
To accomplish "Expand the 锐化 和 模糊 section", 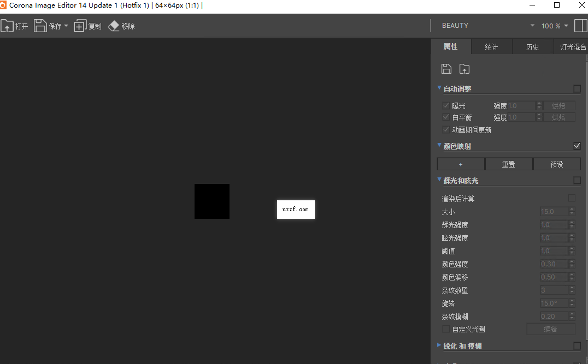I will [x=439, y=345].
